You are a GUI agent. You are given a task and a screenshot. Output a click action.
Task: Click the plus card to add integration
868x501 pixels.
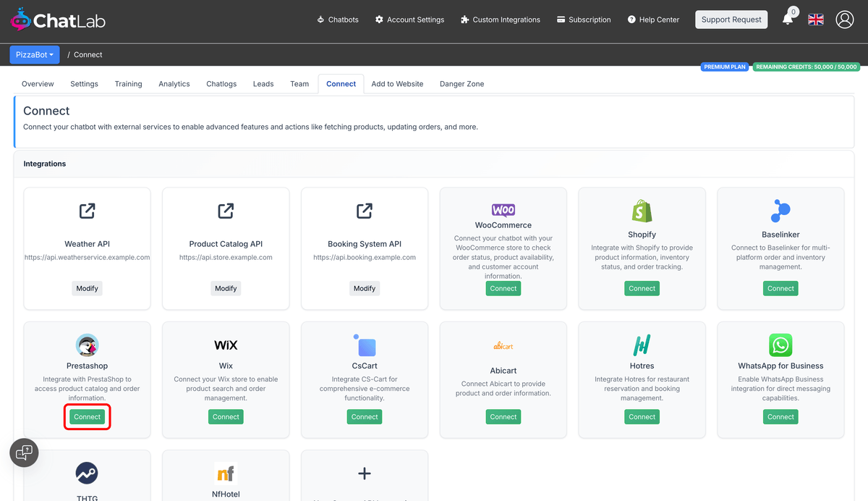(364, 474)
